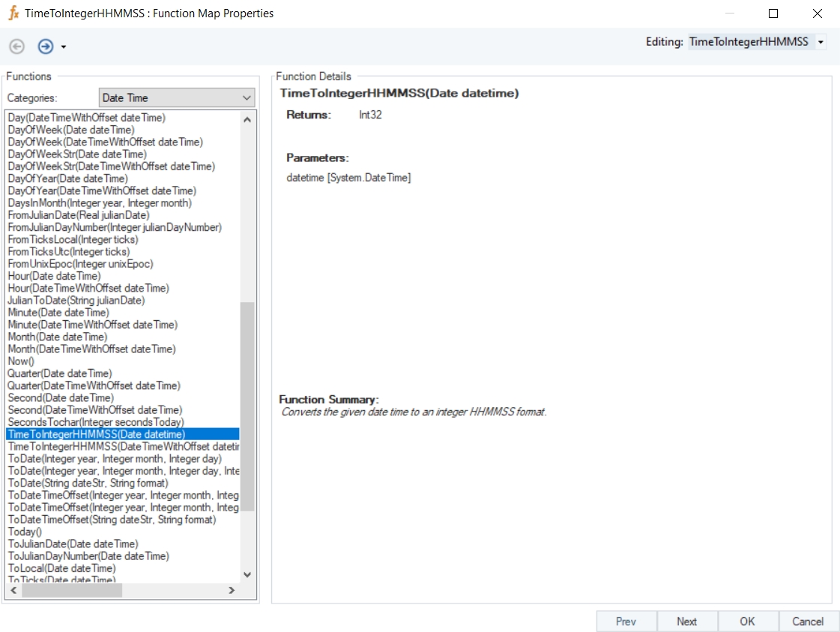This screenshot has width=840, height=632.
Task: Expand the Editing function dropdown
Action: click(x=821, y=42)
